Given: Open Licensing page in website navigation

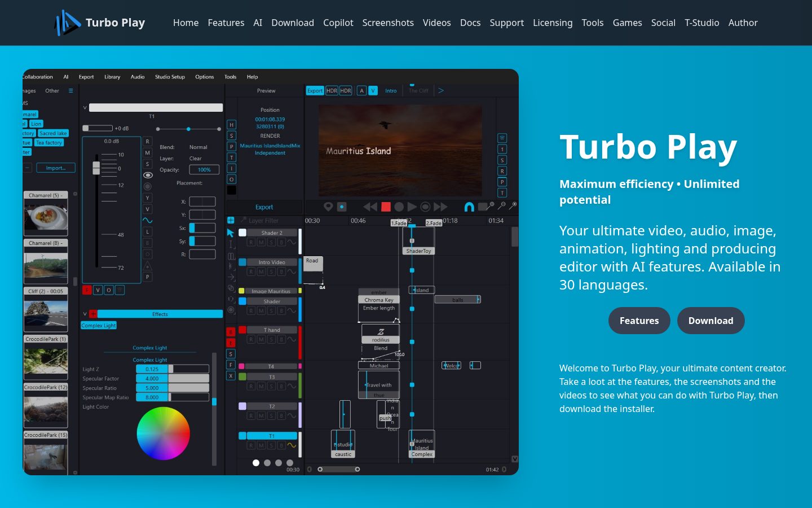Looking at the screenshot, I should (553, 23).
